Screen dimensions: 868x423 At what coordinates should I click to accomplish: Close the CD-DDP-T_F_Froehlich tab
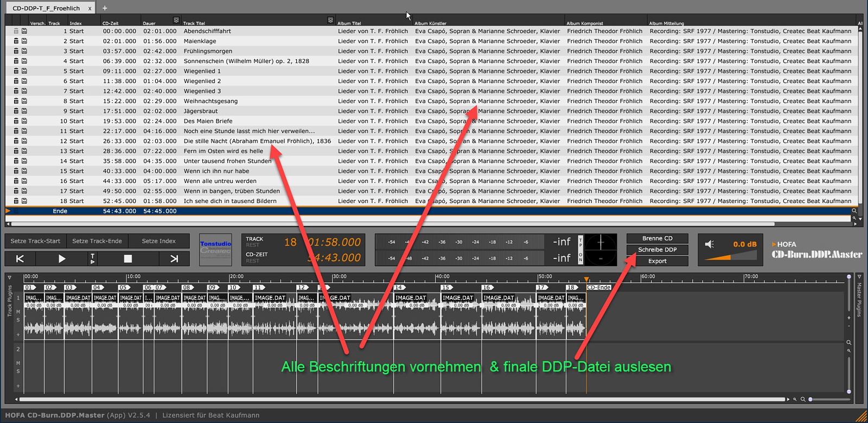click(90, 9)
